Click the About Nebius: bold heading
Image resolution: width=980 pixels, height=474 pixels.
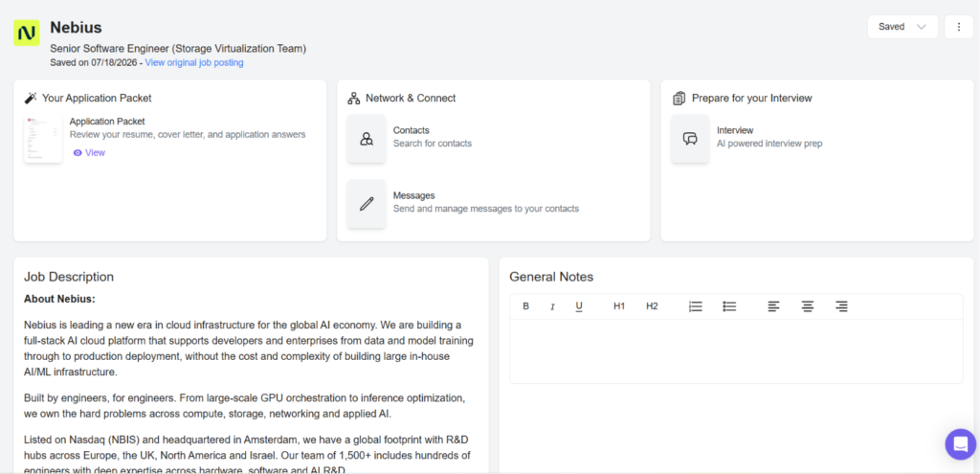click(59, 299)
